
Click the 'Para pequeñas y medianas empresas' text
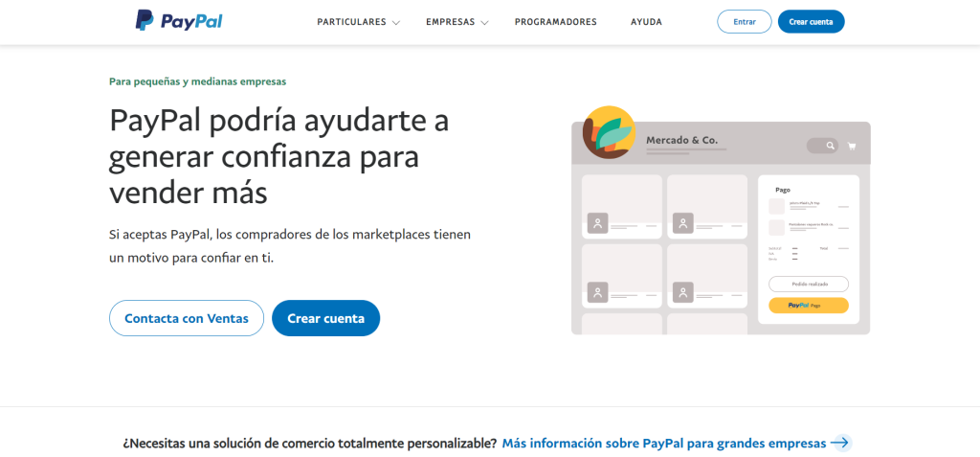(197, 81)
